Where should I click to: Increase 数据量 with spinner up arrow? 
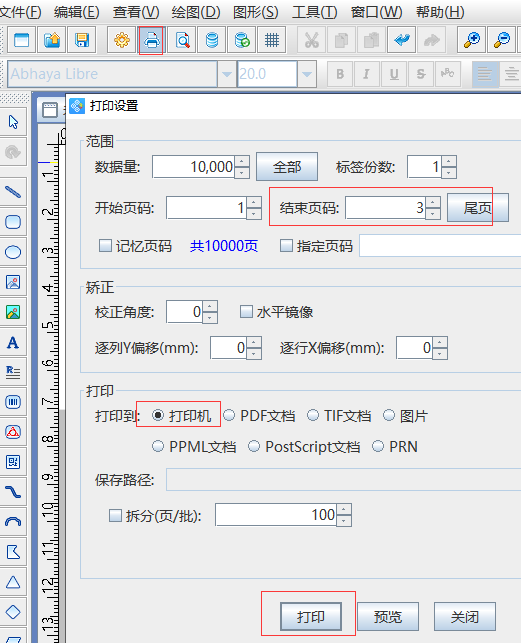click(x=242, y=161)
